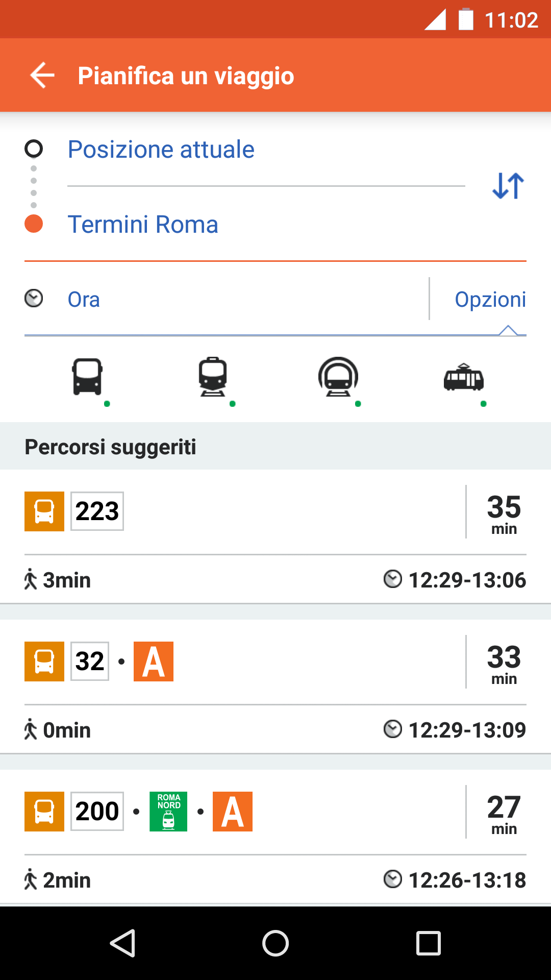Open the Ora departure time selector
Viewport: 551px width, 980px height.
tap(84, 300)
